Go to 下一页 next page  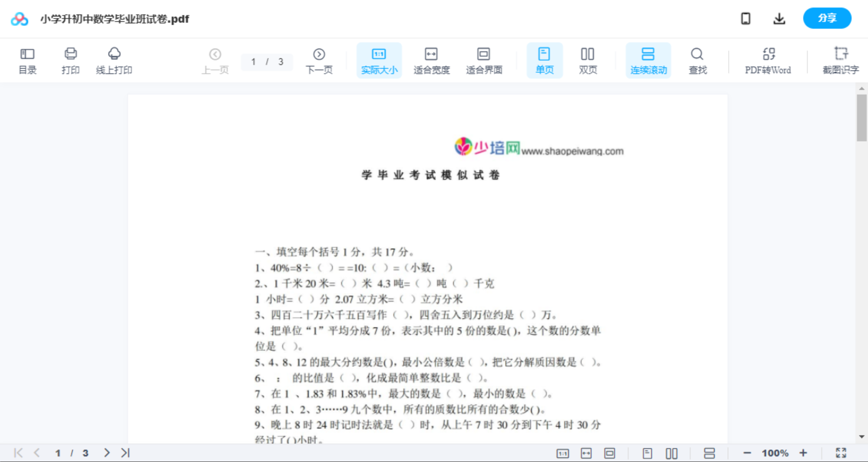point(319,60)
